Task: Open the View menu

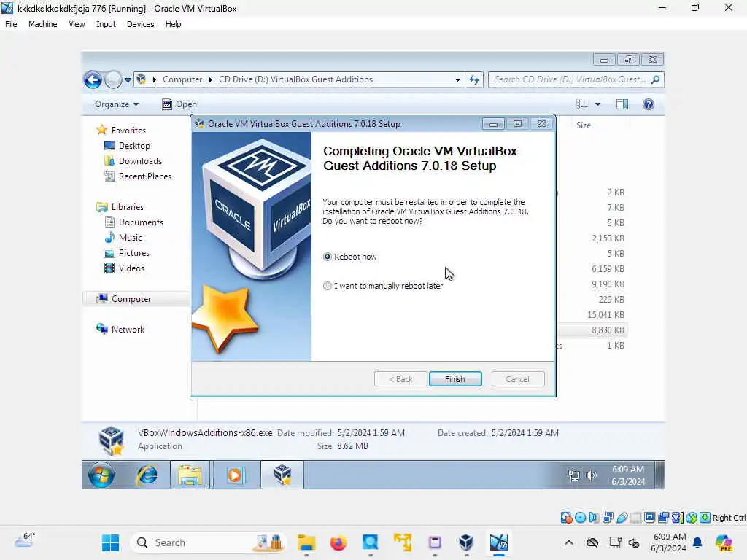Action: tap(77, 24)
